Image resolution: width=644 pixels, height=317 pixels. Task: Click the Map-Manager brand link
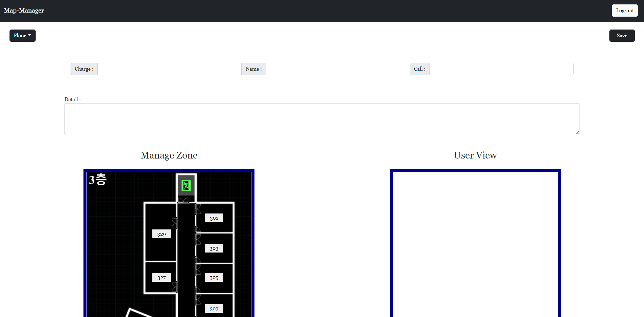click(24, 11)
